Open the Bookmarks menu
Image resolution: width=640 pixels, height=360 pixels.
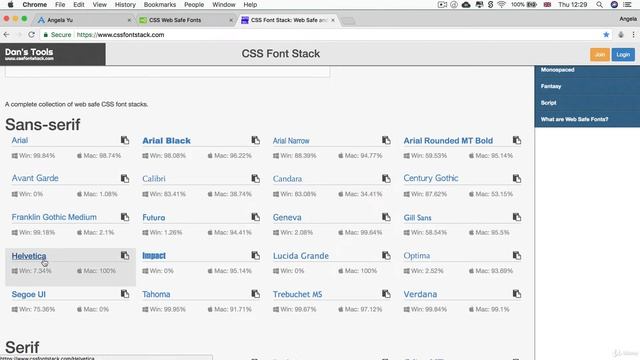[160, 4]
